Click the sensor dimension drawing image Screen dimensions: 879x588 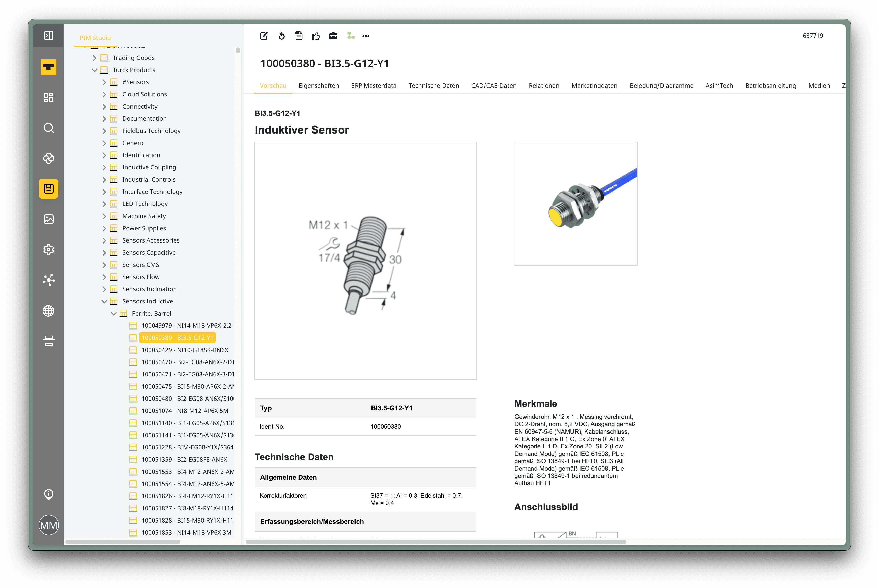point(365,261)
